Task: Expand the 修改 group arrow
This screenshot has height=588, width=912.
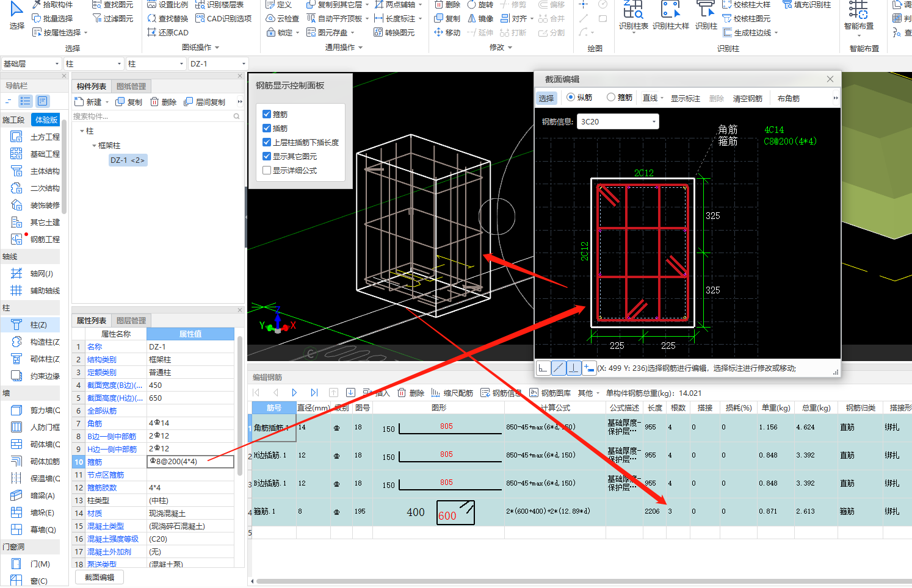Action: point(510,48)
